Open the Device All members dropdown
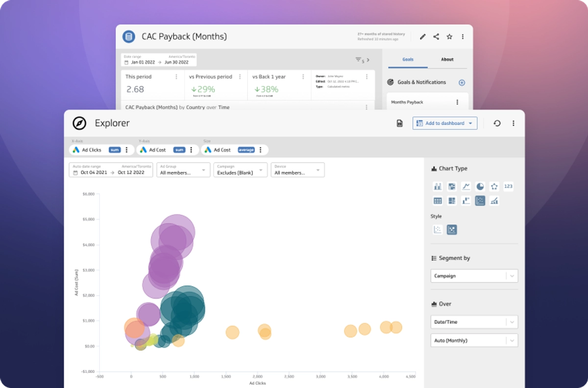The image size is (588, 388). click(297, 170)
